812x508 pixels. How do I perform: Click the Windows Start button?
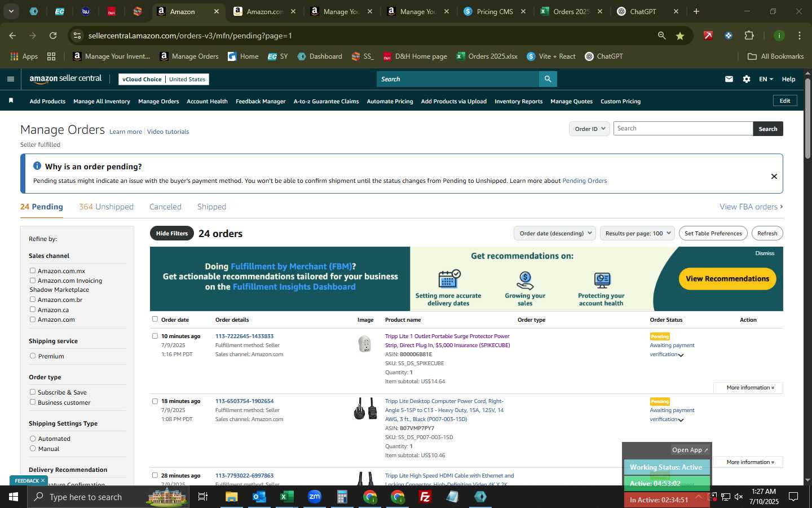(x=14, y=497)
